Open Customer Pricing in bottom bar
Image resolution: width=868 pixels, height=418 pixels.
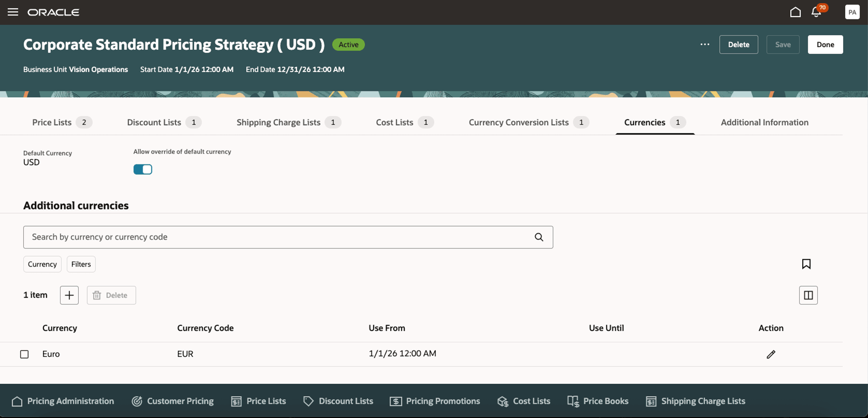(x=173, y=401)
